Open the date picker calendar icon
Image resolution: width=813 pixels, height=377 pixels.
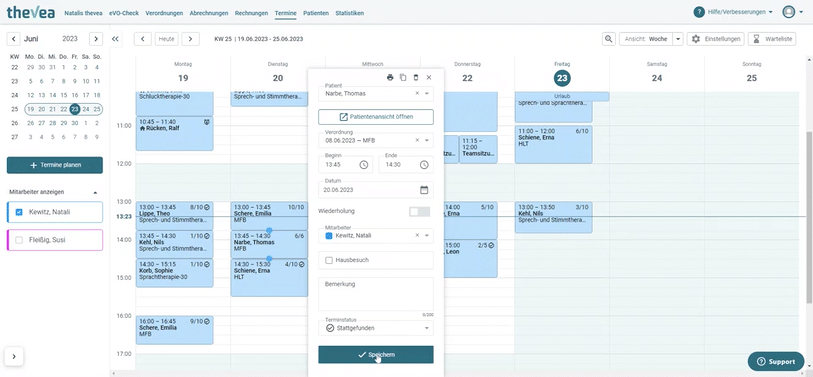pyautogui.click(x=424, y=190)
